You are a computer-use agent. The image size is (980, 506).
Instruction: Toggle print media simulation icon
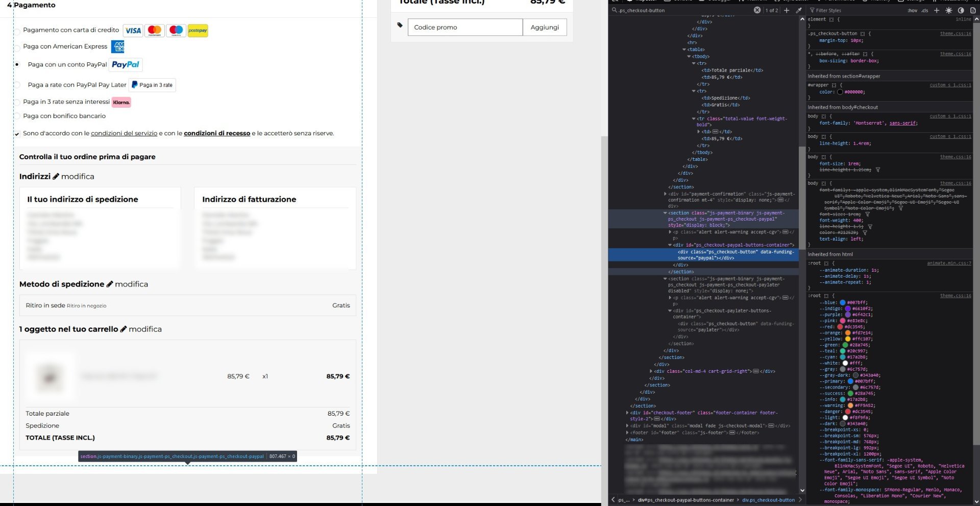973,10
